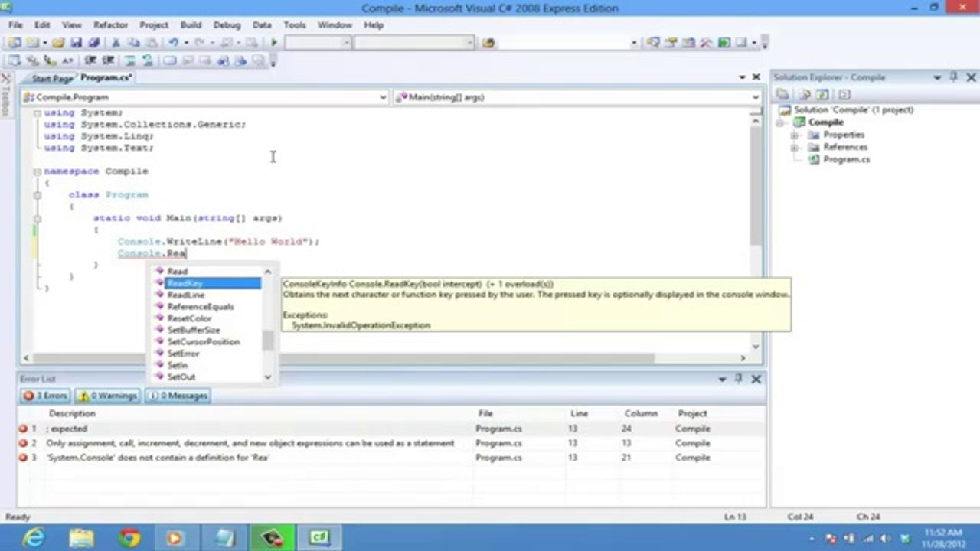This screenshot has width=980, height=551.
Task: Open File Explorer from the taskbar
Action: [81, 538]
